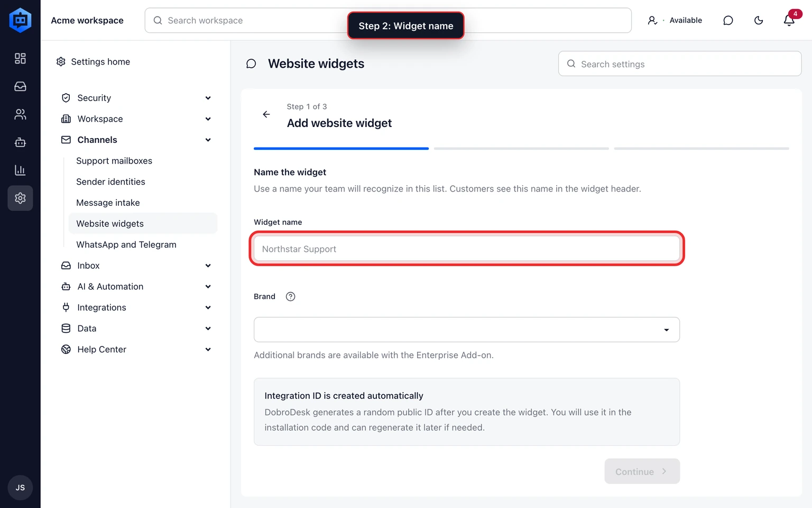Open the inbox tray icon in sidebar
This screenshot has height=508, width=812.
pos(20,86)
